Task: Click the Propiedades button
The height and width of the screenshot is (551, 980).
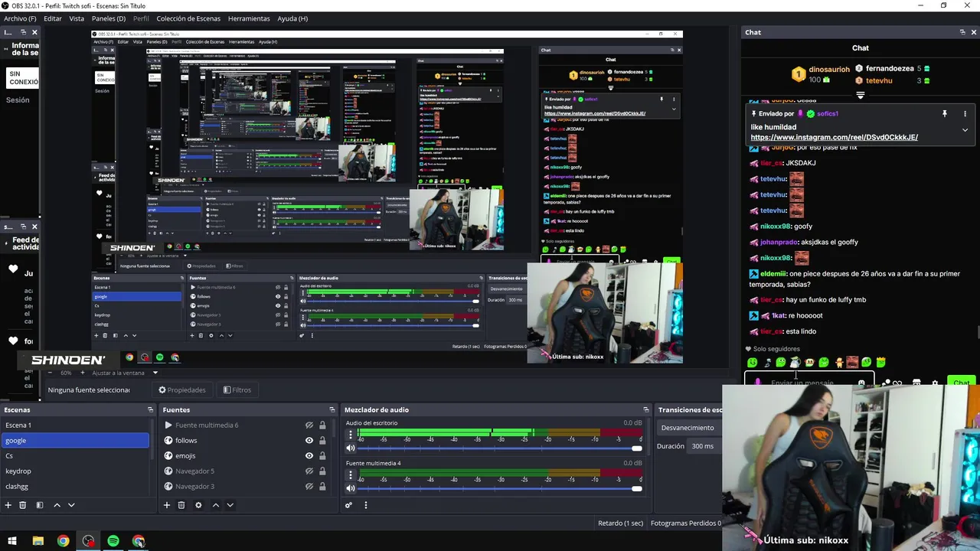Action: point(182,390)
